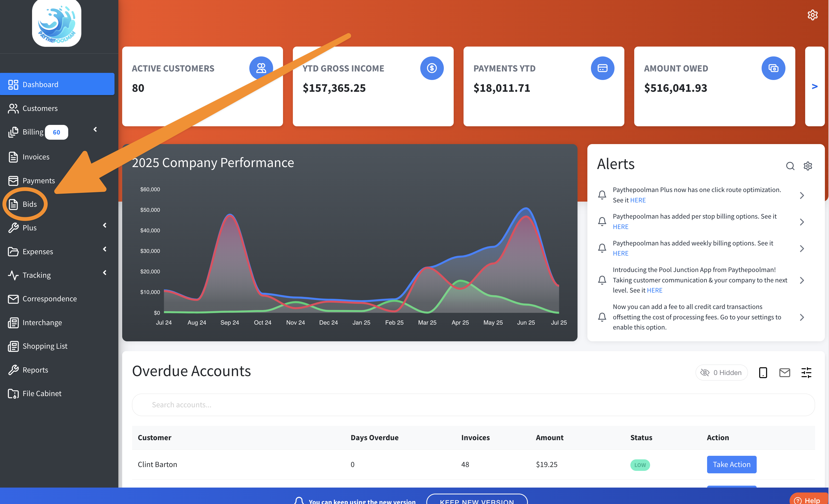Go to Customers in sidebar
The width and height of the screenshot is (829, 504).
pos(40,108)
